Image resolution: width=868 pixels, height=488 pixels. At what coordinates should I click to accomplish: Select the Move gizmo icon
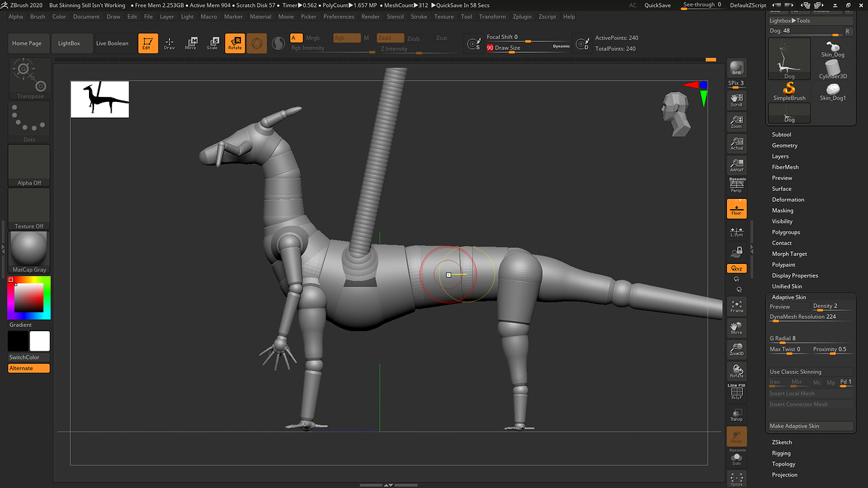click(190, 43)
